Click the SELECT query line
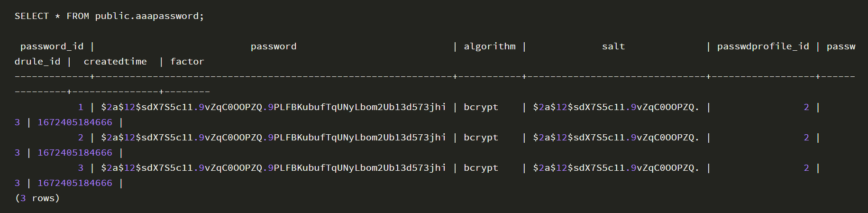This screenshot has width=868, height=213. [109, 16]
